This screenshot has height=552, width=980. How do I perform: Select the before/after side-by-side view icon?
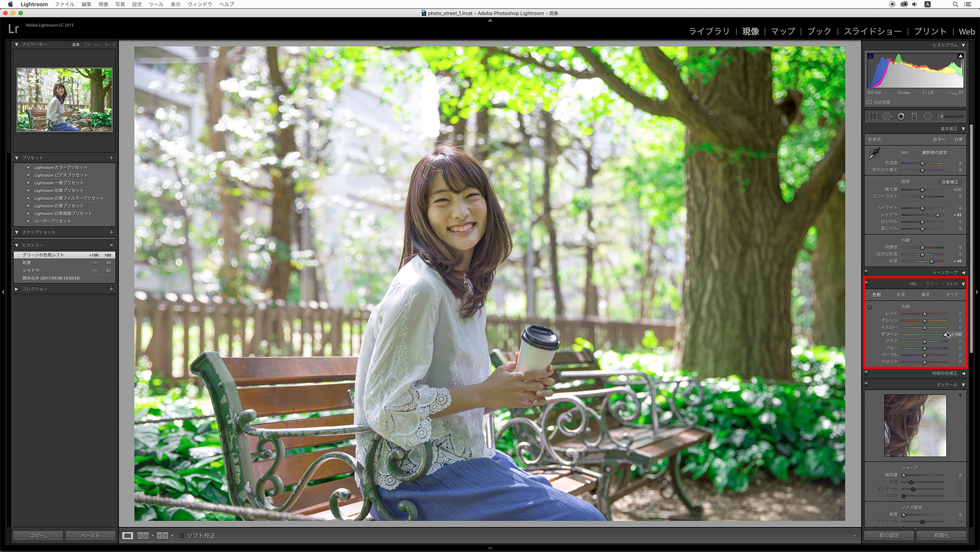click(143, 536)
